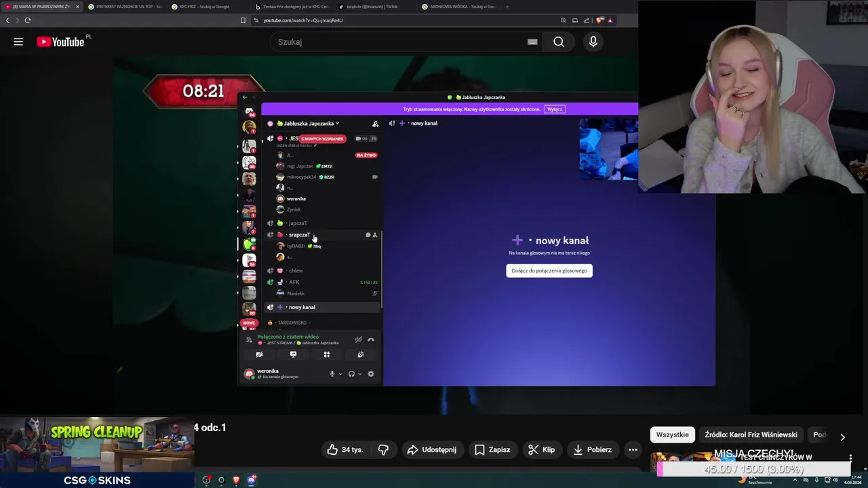
Task: Invite users to the srapczaT channel
Action: pos(375,235)
